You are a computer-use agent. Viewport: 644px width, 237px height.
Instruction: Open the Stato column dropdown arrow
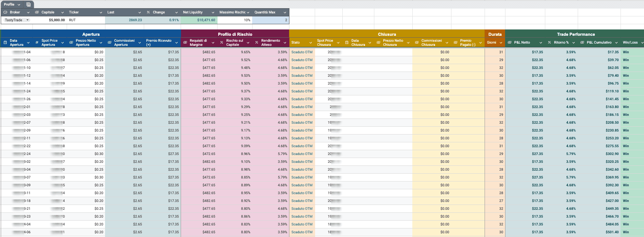[x=311, y=42]
